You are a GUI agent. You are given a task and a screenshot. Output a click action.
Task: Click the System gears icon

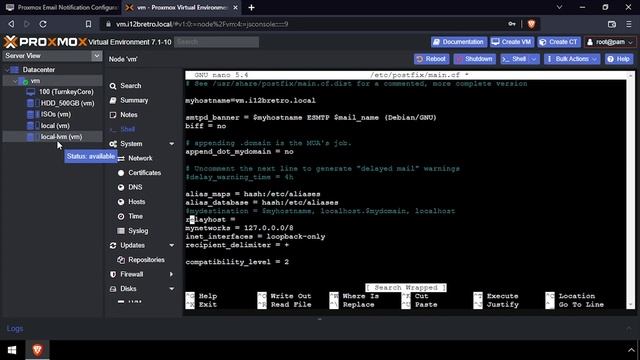point(113,144)
